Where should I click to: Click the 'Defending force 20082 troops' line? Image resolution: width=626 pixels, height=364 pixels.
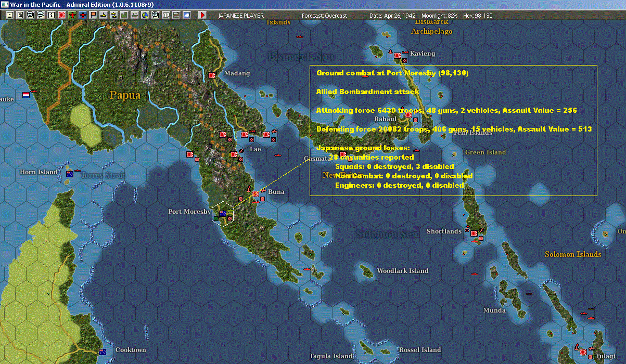[x=454, y=129]
